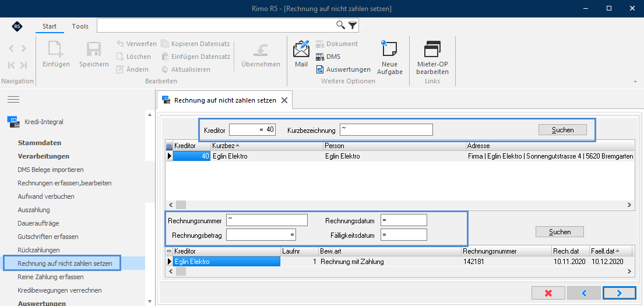Select the Rechnung auf nicht zahlen setzen sidebar item

(65, 263)
